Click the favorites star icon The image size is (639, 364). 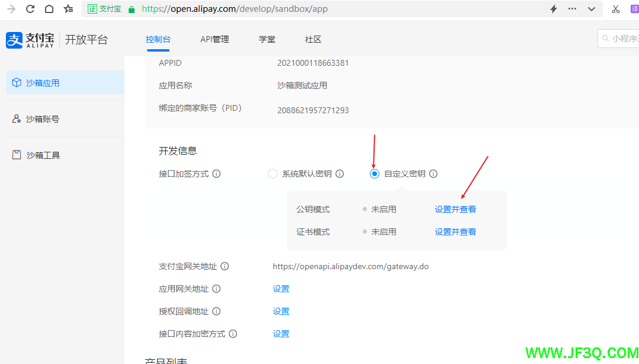coord(69,9)
